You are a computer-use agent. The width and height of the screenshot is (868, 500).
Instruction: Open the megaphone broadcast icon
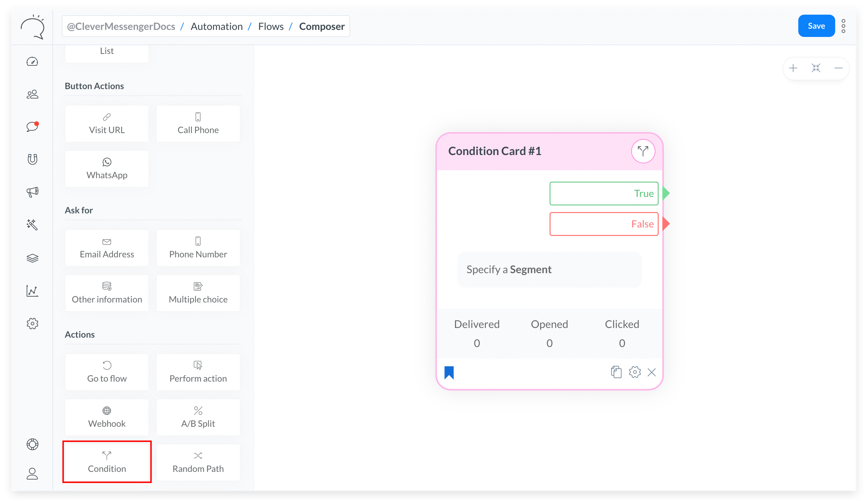32,192
